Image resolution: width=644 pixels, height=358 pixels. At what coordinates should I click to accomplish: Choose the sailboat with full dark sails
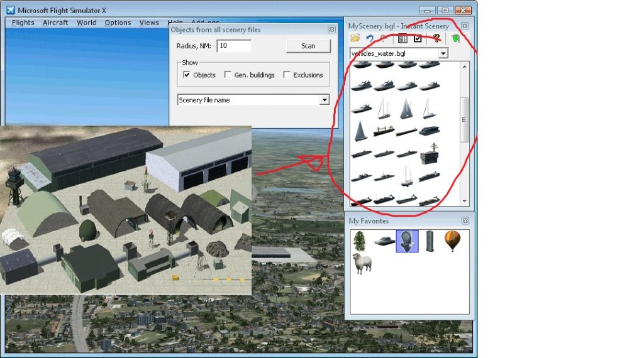point(406,109)
